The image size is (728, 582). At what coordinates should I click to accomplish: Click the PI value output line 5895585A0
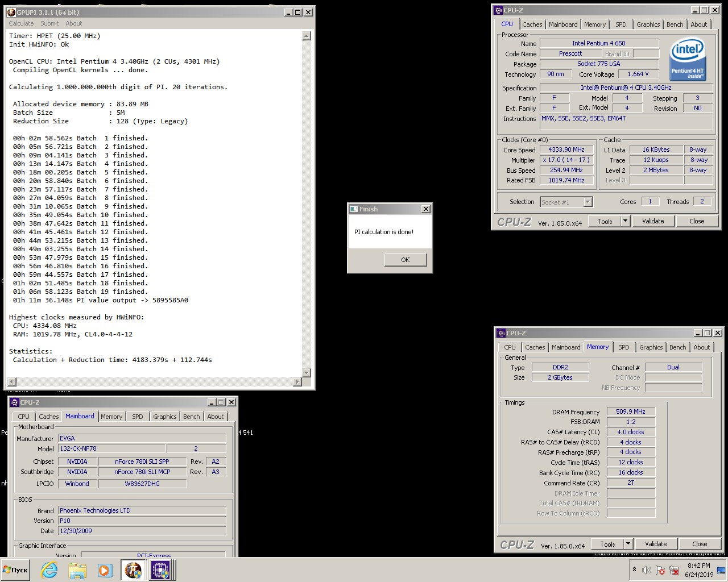tap(101, 300)
